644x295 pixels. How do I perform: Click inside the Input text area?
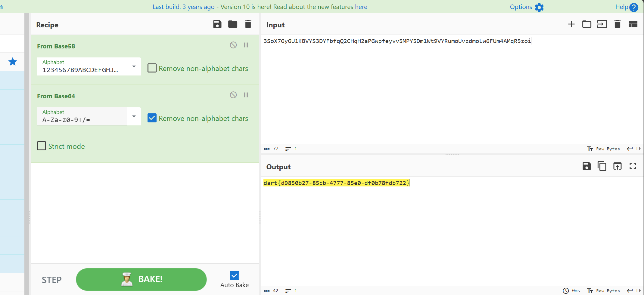pos(452,90)
